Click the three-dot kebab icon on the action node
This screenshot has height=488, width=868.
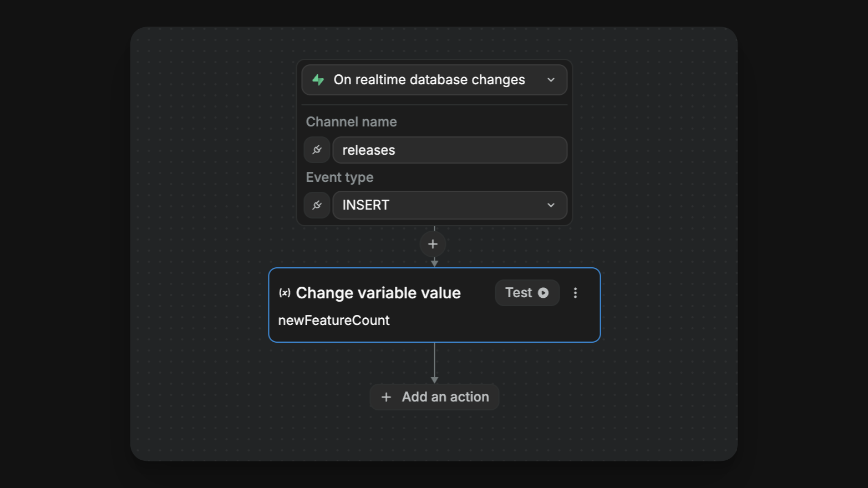pos(575,293)
